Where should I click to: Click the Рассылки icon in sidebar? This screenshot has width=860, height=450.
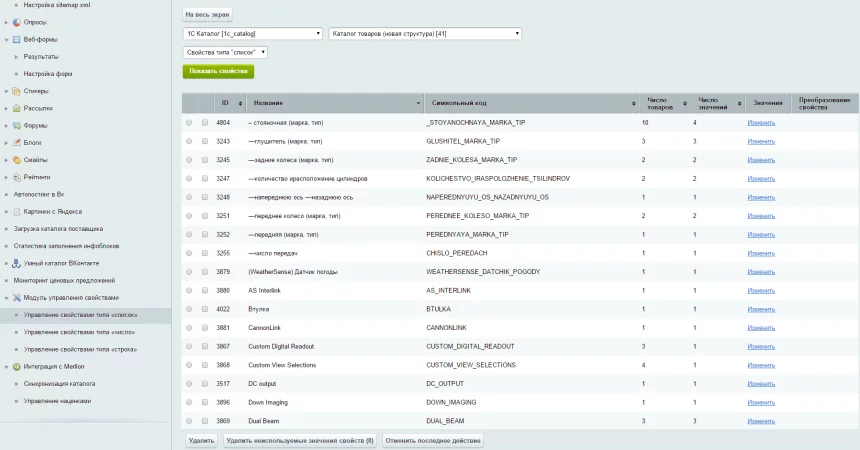tap(16, 108)
